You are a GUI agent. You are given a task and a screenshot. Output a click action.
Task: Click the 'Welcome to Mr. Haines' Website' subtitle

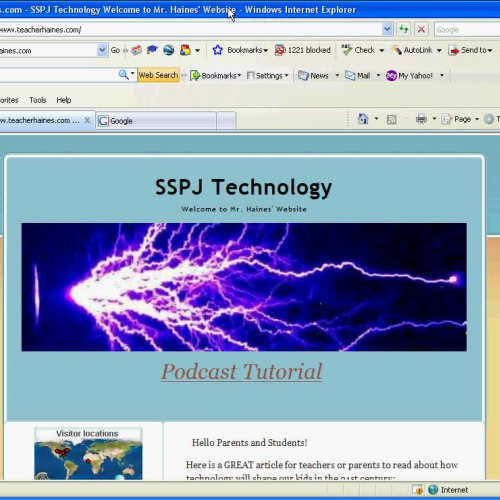click(x=244, y=209)
